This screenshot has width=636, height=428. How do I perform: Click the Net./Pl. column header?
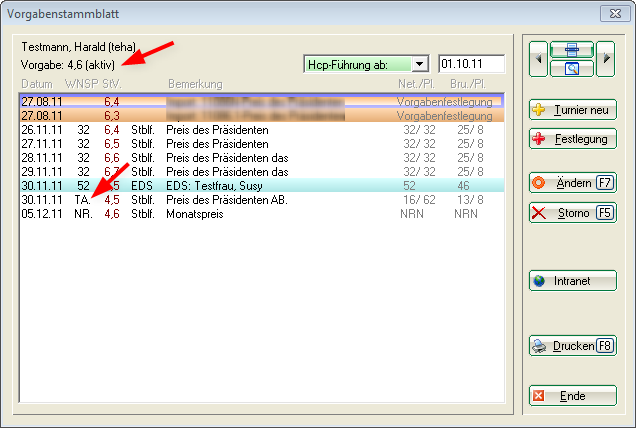pos(417,84)
